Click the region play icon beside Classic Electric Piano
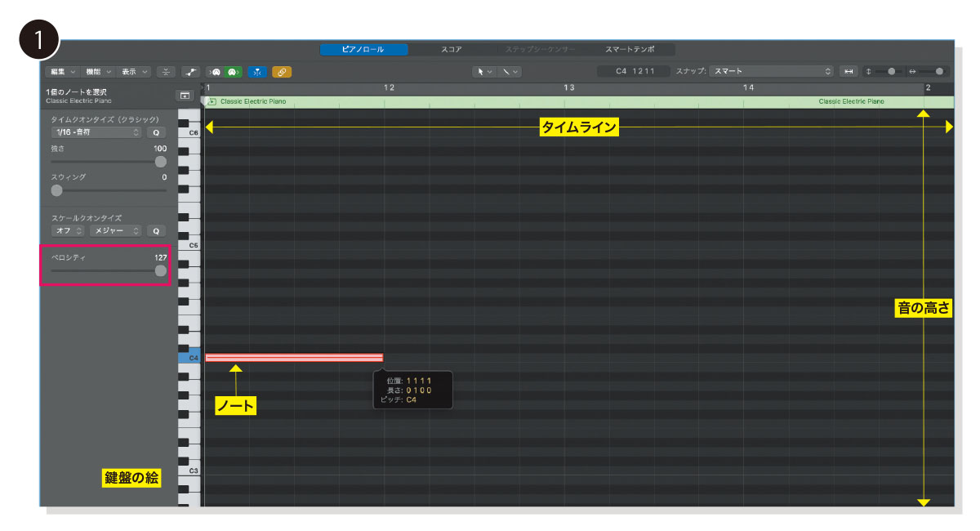 [212, 102]
